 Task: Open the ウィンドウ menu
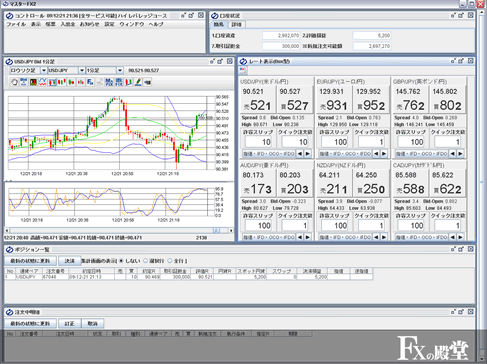tap(132, 24)
